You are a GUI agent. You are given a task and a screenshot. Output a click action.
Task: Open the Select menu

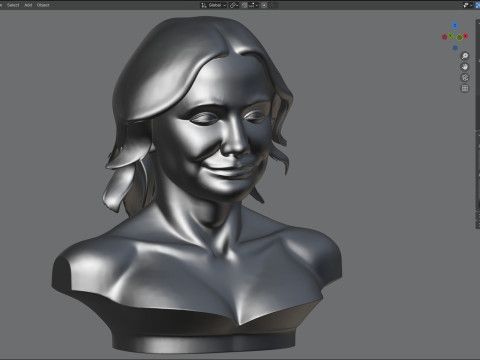coord(13,5)
